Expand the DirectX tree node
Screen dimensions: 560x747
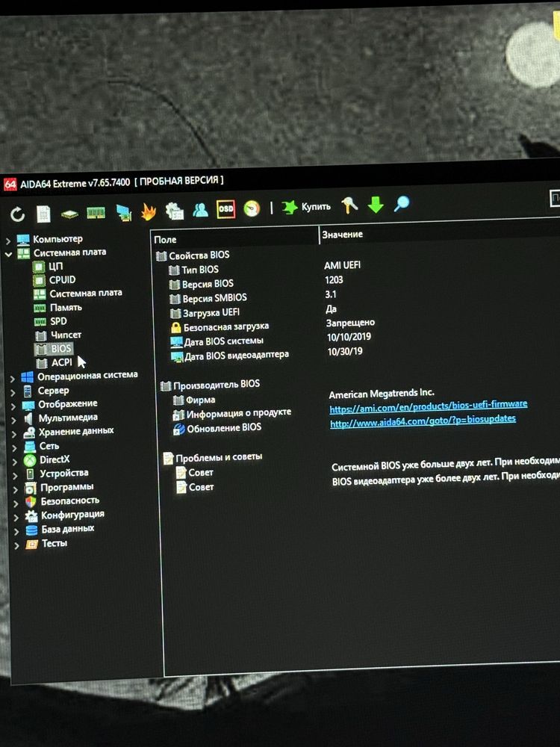click(15, 462)
